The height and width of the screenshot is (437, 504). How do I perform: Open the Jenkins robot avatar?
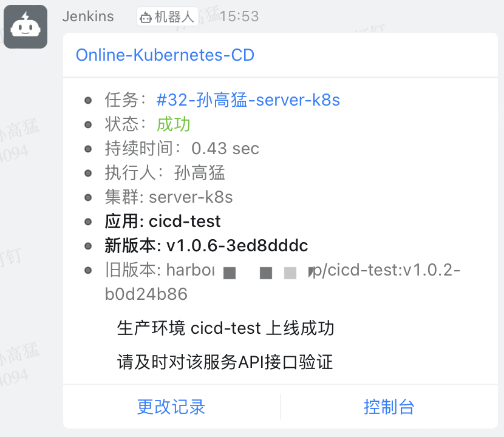(26, 27)
